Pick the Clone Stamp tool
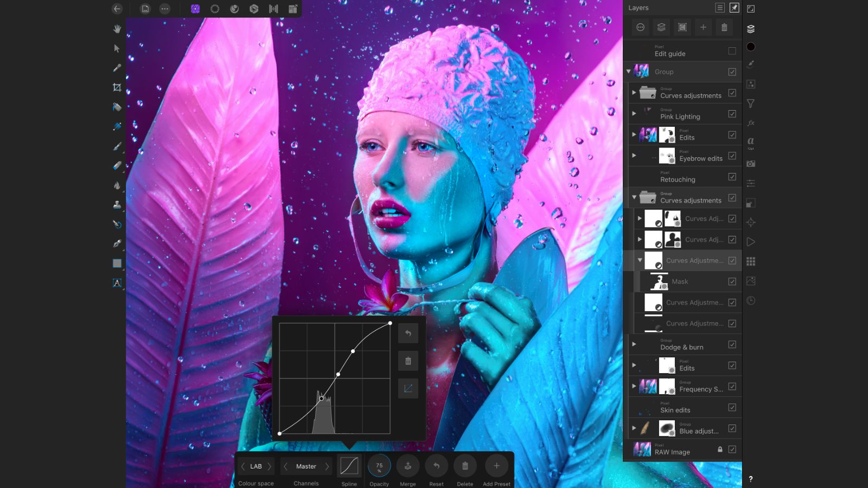Viewport: 868px width, 488px height. click(117, 205)
